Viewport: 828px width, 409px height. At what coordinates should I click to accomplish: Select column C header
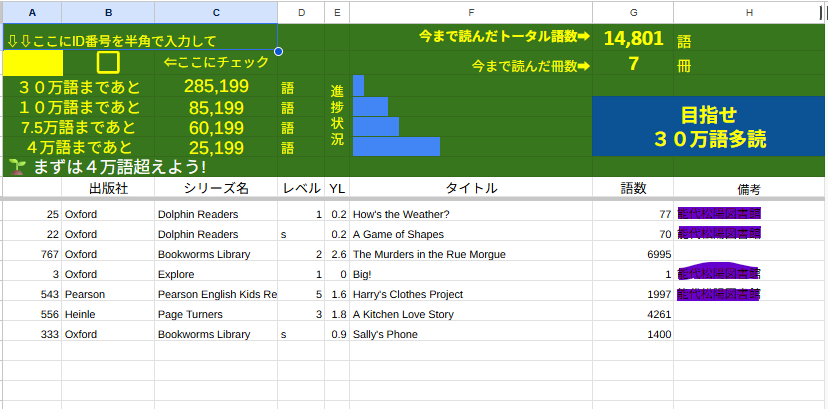click(216, 12)
